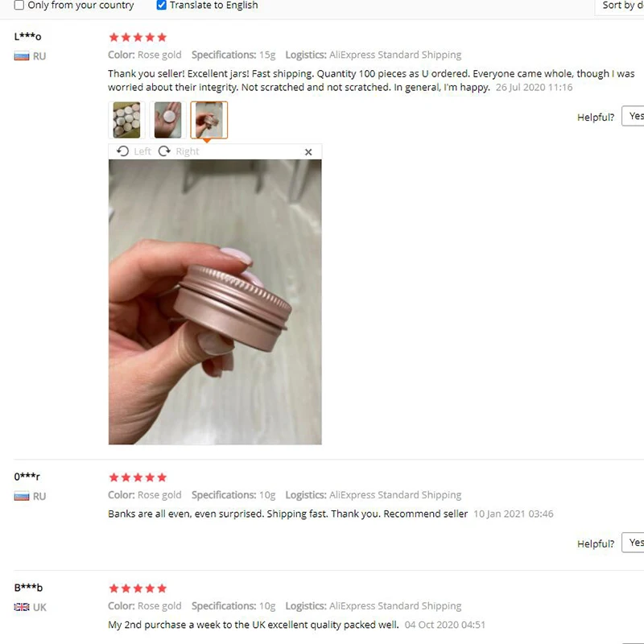
Task: Select third thumbnail of rose gold jar
Action: (209, 120)
